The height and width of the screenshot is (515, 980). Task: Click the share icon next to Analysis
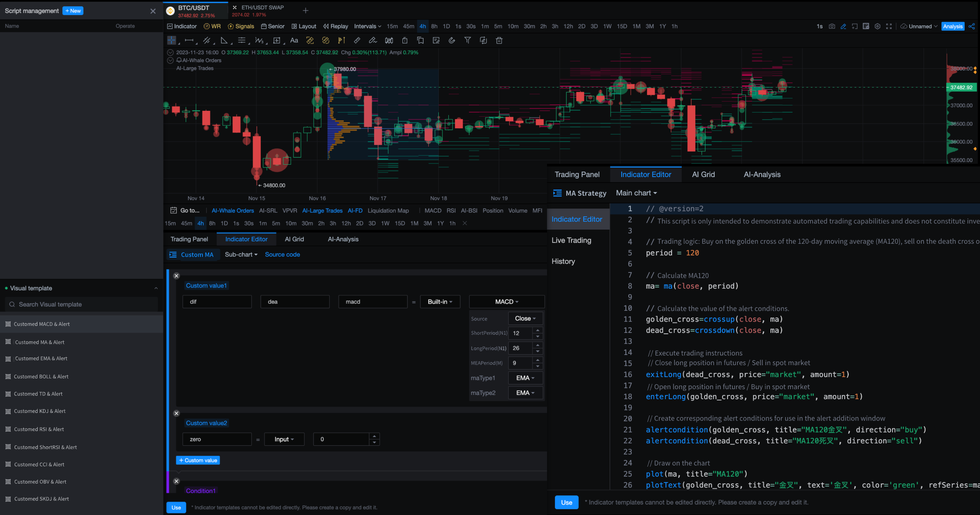coord(972,26)
